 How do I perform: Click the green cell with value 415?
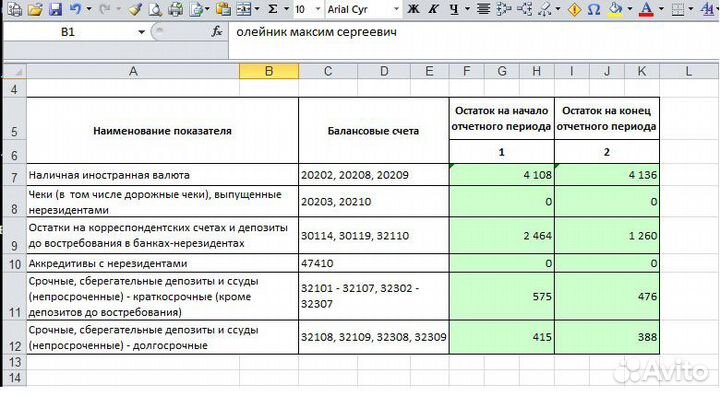(x=502, y=337)
